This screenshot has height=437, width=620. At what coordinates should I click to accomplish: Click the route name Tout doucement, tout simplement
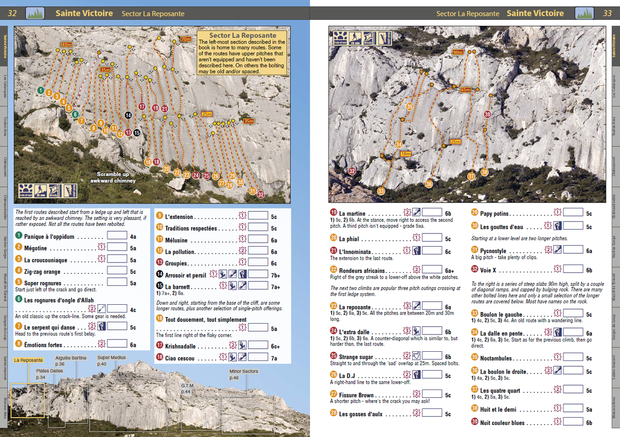pyautogui.click(x=206, y=320)
